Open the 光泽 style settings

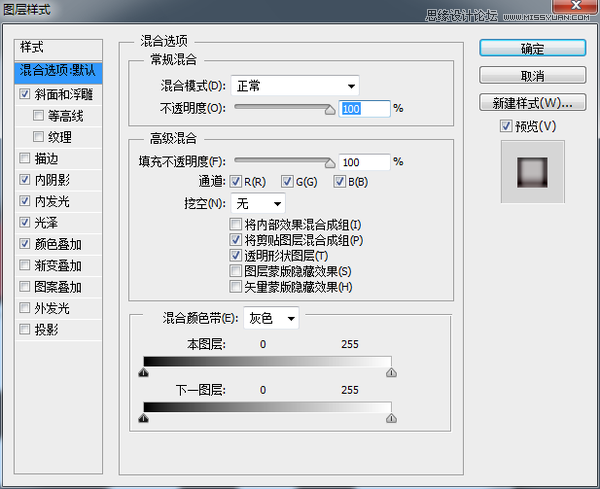pos(46,222)
